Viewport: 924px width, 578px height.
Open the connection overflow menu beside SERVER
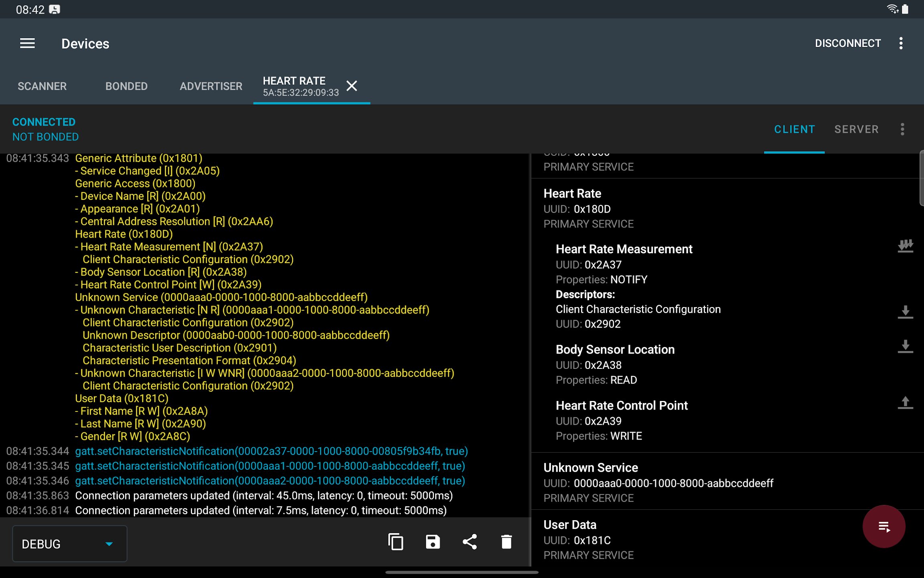[x=902, y=129]
